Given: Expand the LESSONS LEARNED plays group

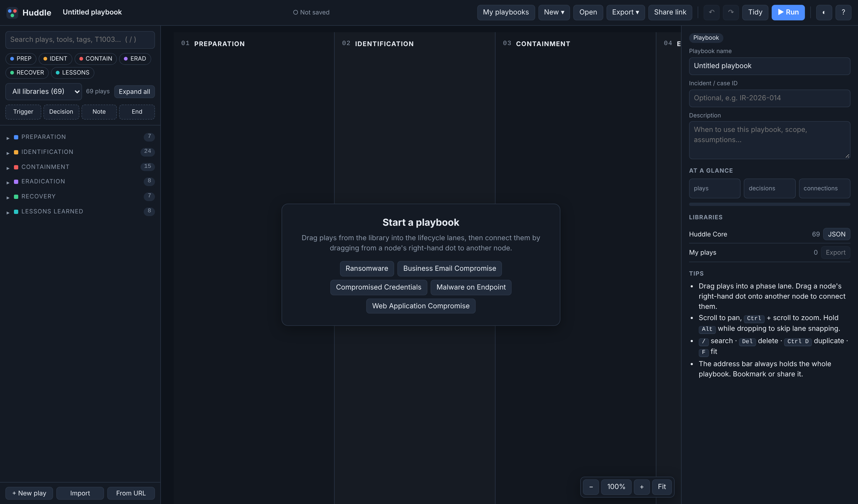Looking at the screenshot, I should point(80,212).
